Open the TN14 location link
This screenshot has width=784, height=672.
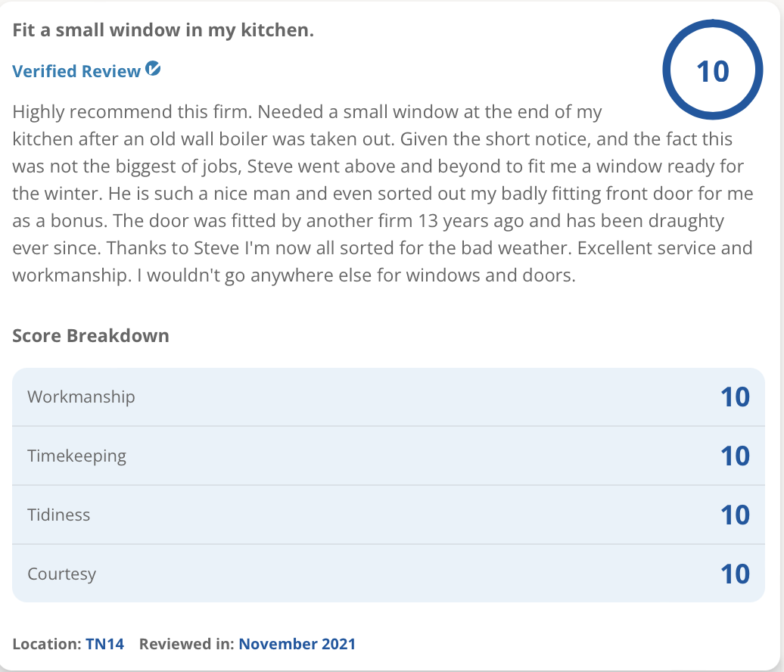[104, 643]
